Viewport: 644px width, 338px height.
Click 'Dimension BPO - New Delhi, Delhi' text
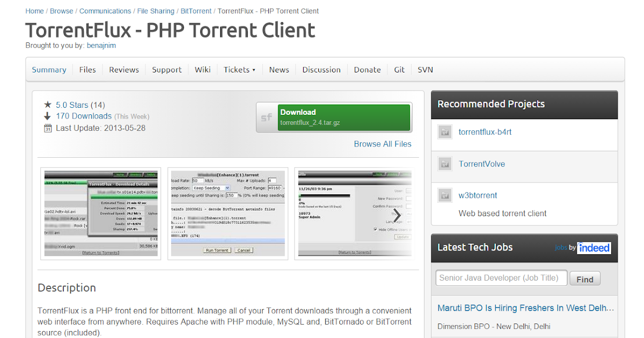coord(494,326)
